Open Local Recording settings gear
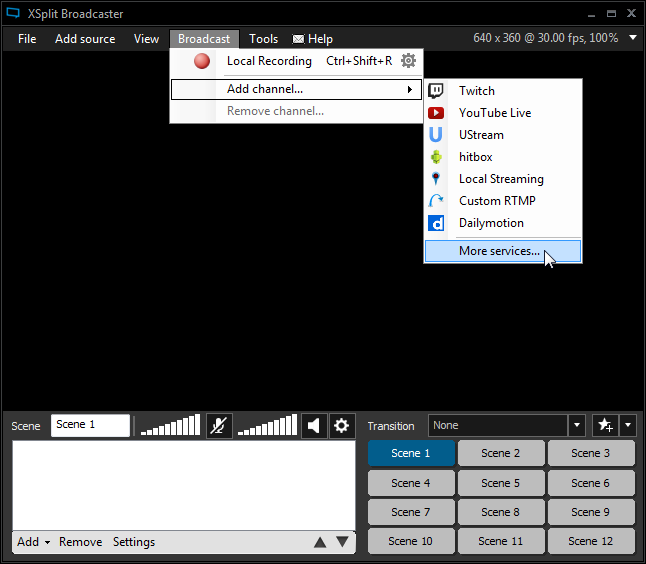Viewport: 646px width, 564px height. 408,61
